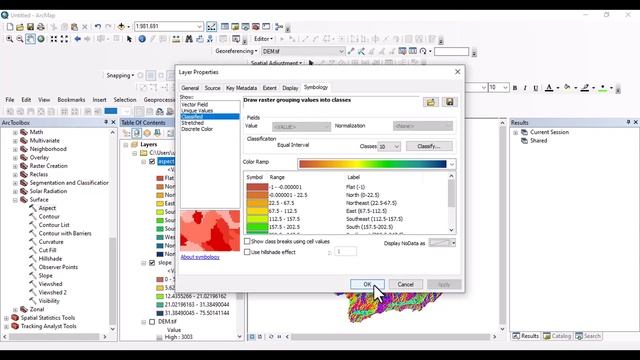Switch to the Key Metadata tab
The image size is (640, 360).
[241, 88]
